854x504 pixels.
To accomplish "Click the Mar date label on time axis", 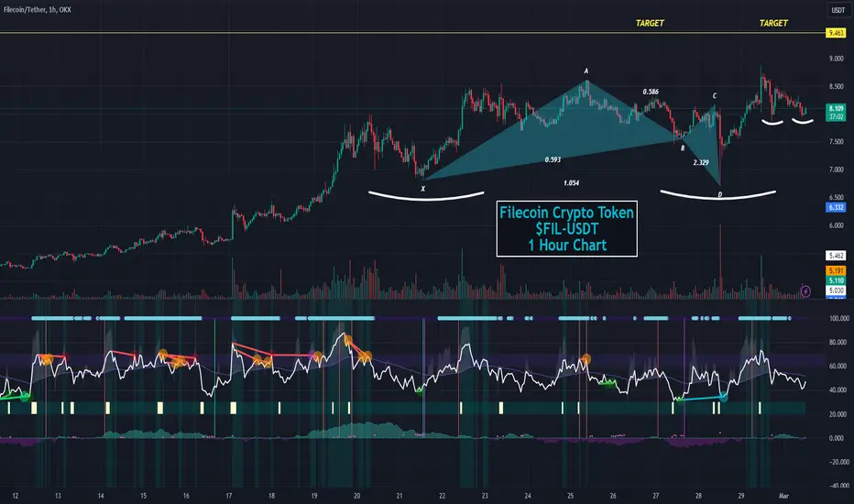I will (783, 496).
